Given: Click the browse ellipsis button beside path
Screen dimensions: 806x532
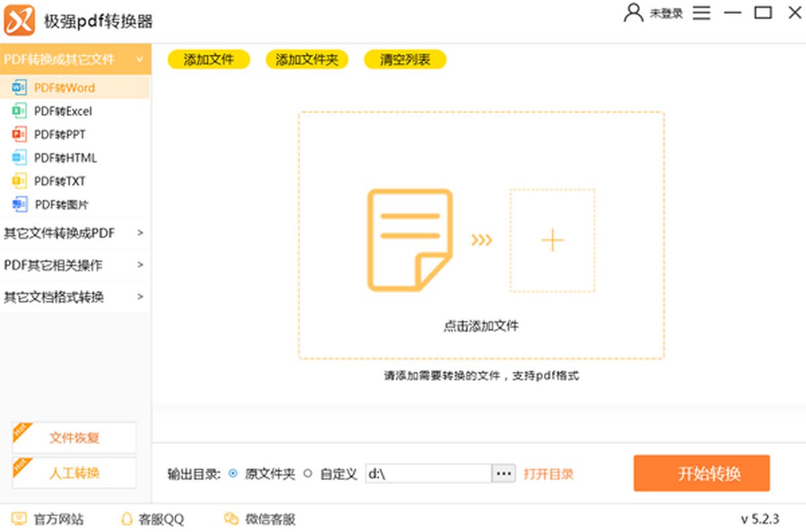Looking at the screenshot, I should 504,474.
